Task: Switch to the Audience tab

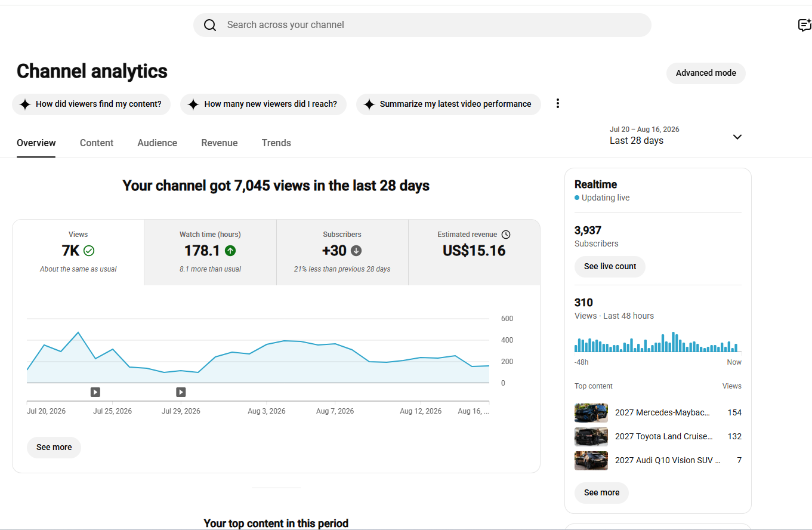Action: [157, 143]
